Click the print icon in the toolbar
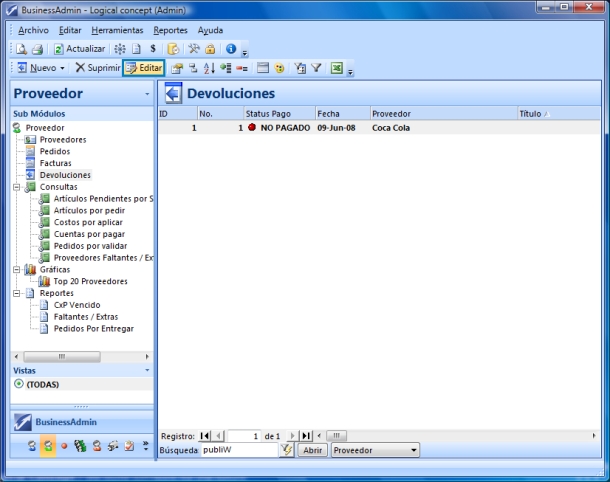The height and width of the screenshot is (482, 610). pyautogui.click(x=36, y=48)
